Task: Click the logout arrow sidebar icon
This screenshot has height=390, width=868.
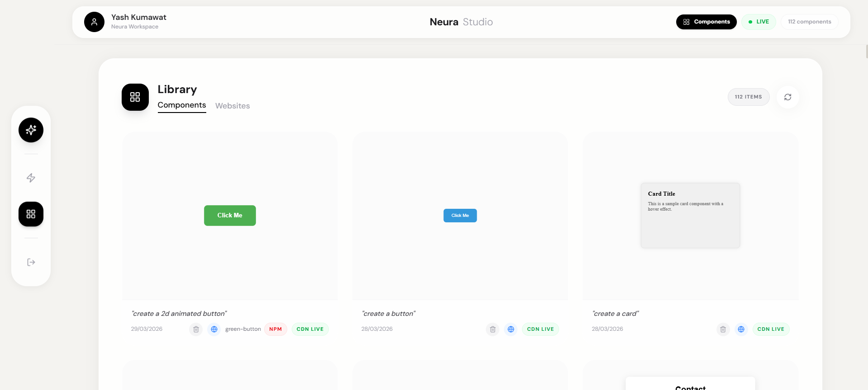Action: point(31,262)
